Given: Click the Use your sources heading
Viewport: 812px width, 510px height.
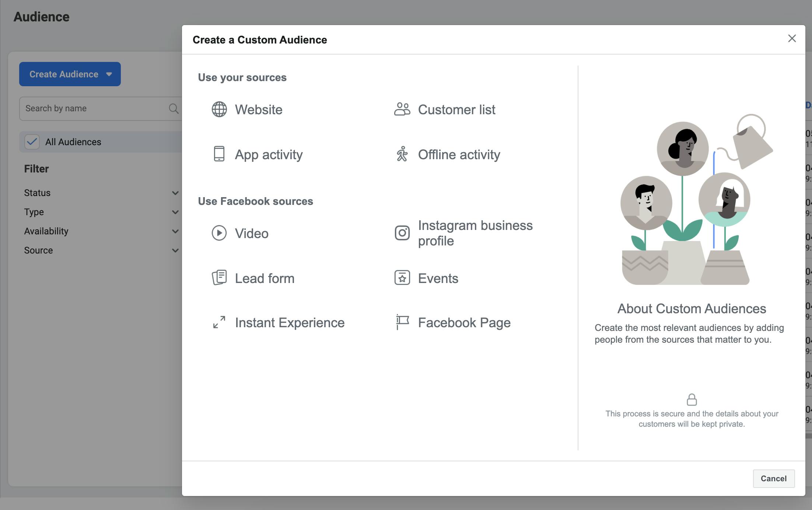Looking at the screenshot, I should click(x=242, y=77).
